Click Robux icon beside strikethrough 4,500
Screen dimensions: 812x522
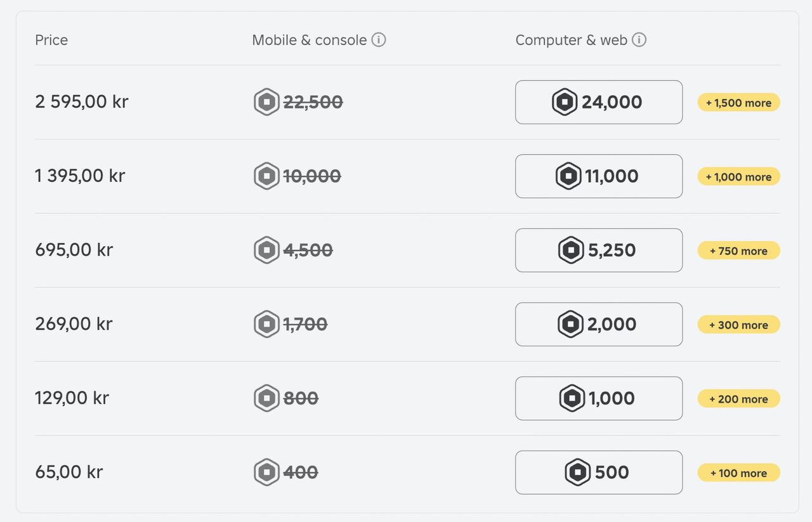[x=266, y=251]
